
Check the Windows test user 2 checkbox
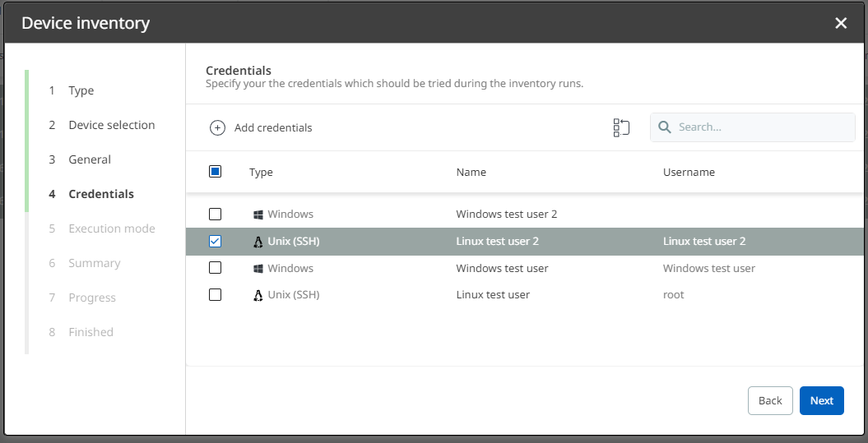coord(215,215)
